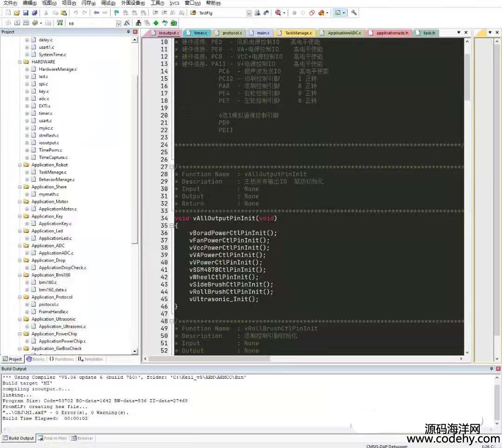The width and height of the screenshot is (502, 448).
Task: Translate the current file with the Translate icon
Action: [x=8, y=23]
